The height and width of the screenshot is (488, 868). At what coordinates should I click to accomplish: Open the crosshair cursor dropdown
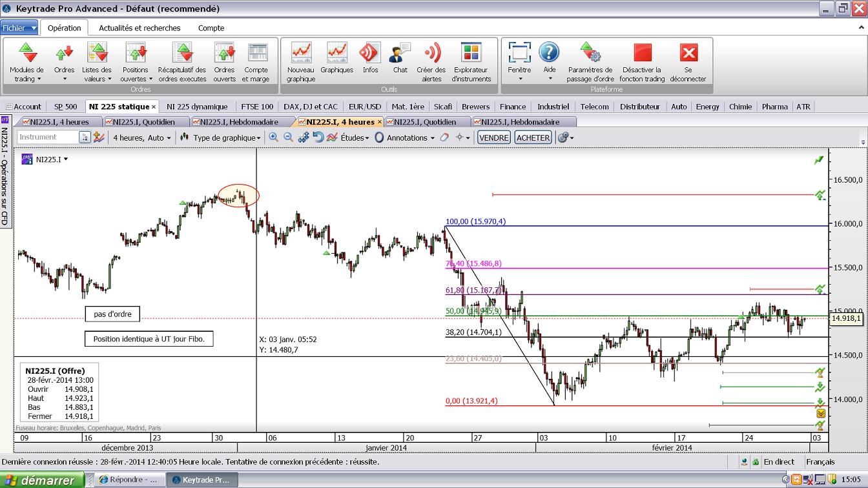coord(462,137)
